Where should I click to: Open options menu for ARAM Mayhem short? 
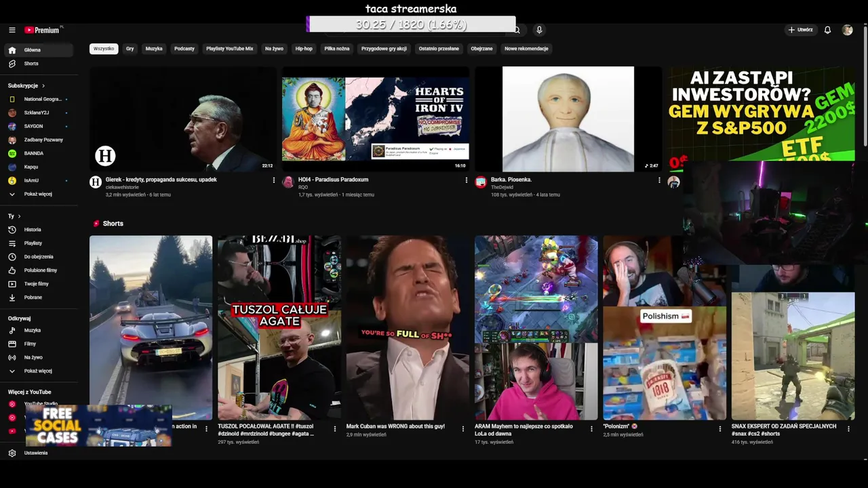pyautogui.click(x=591, y=428)
